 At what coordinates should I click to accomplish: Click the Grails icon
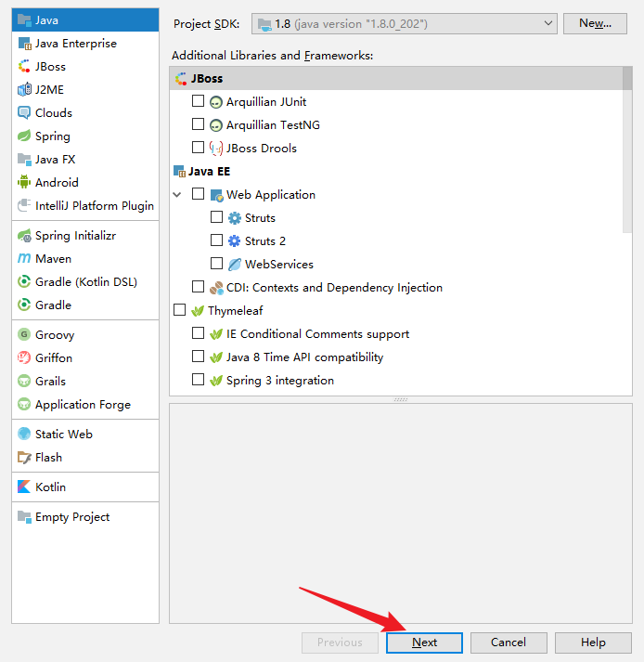[x=24, y=381]
